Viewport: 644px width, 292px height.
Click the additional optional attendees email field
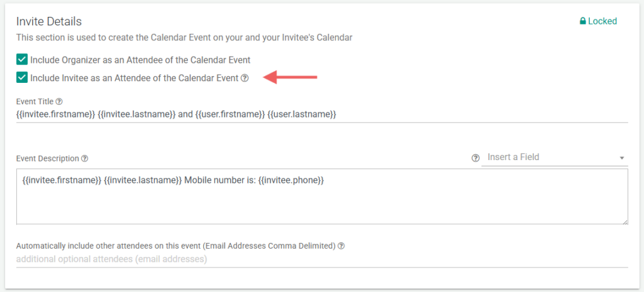tap(321, 259)
